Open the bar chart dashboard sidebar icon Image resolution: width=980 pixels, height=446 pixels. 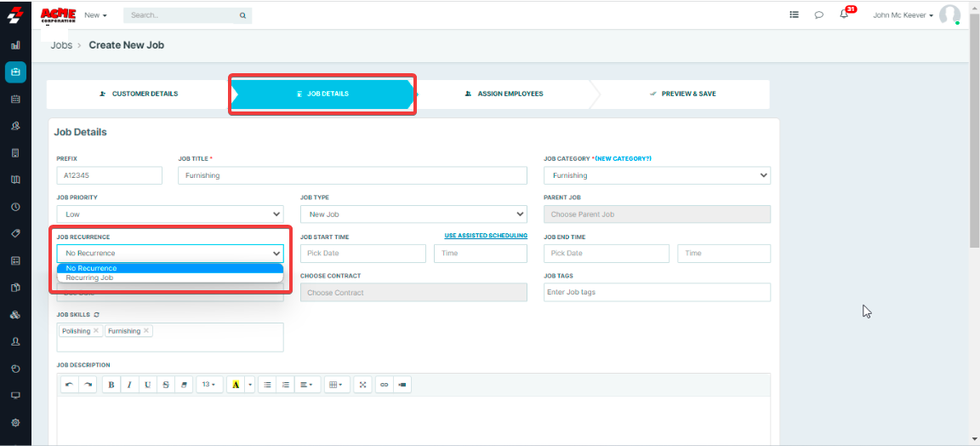15,45
